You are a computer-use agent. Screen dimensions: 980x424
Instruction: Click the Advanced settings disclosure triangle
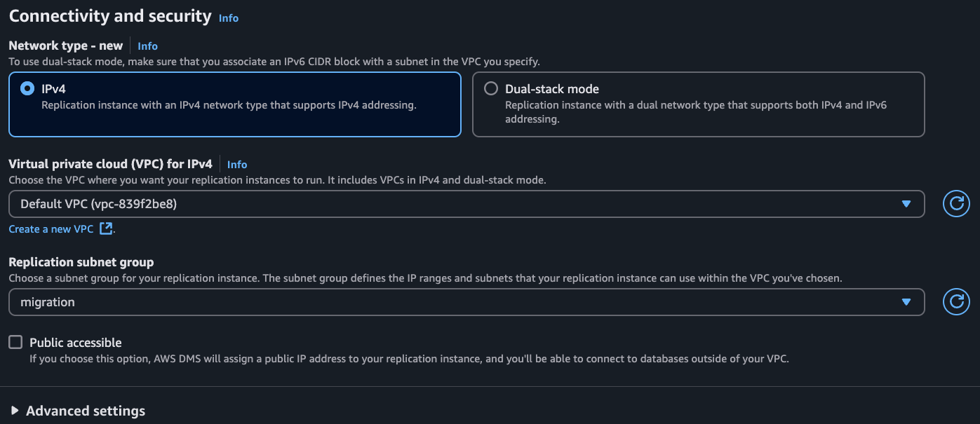click(x=15, y=411)
